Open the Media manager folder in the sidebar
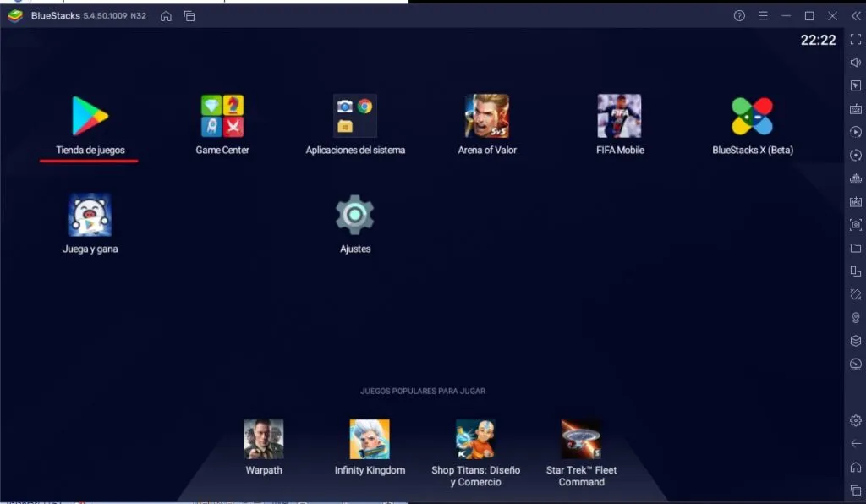 coord(855,249)
